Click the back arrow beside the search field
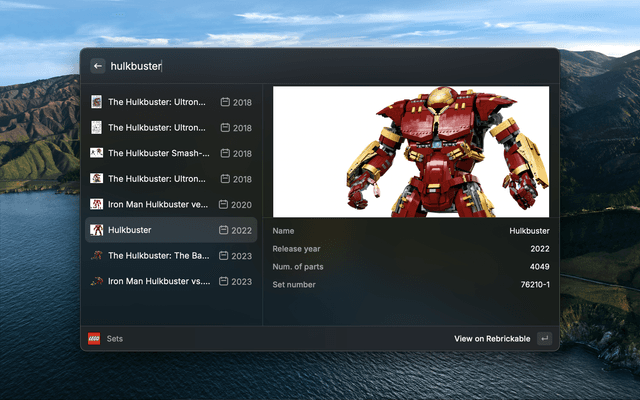 click(x=98, y=66)
